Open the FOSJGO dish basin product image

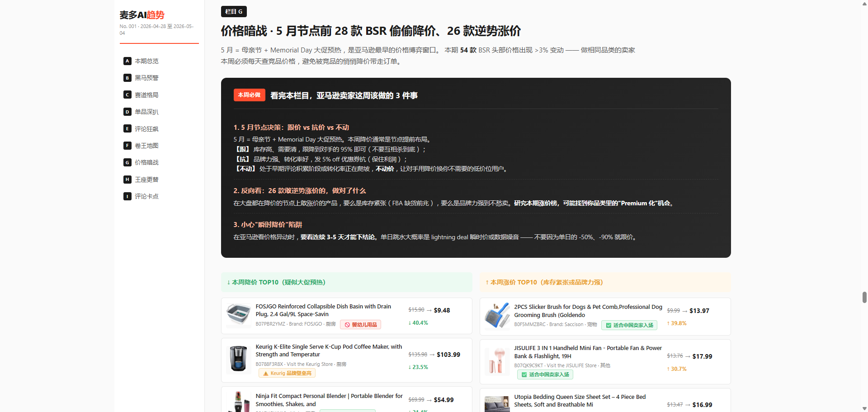click(x=239, y=315)
